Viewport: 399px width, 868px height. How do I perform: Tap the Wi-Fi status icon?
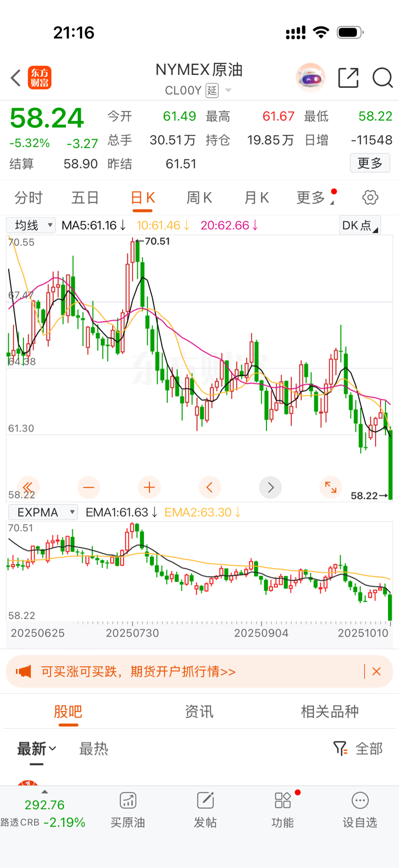coord(321,33)
